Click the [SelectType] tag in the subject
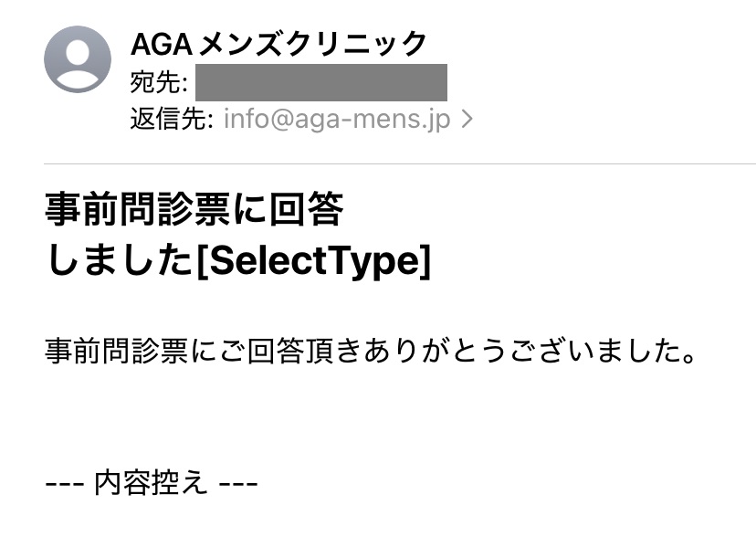 coord(313,261)
